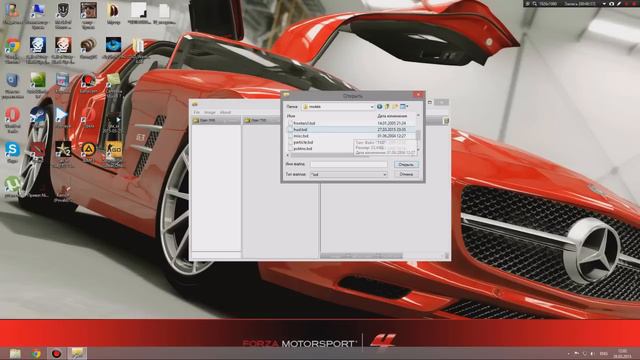Open the File menu in background window
The width and height of the screenshot is (640, 360).
point(196,112)
